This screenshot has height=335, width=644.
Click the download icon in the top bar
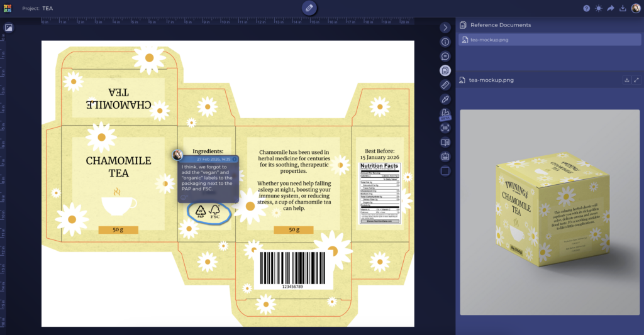point(623,8)
